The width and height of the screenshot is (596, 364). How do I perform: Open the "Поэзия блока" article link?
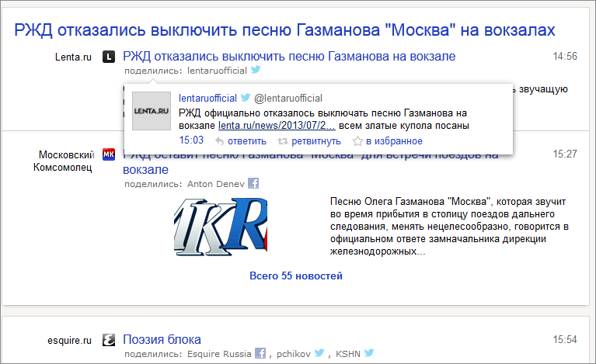pos(162,339)
